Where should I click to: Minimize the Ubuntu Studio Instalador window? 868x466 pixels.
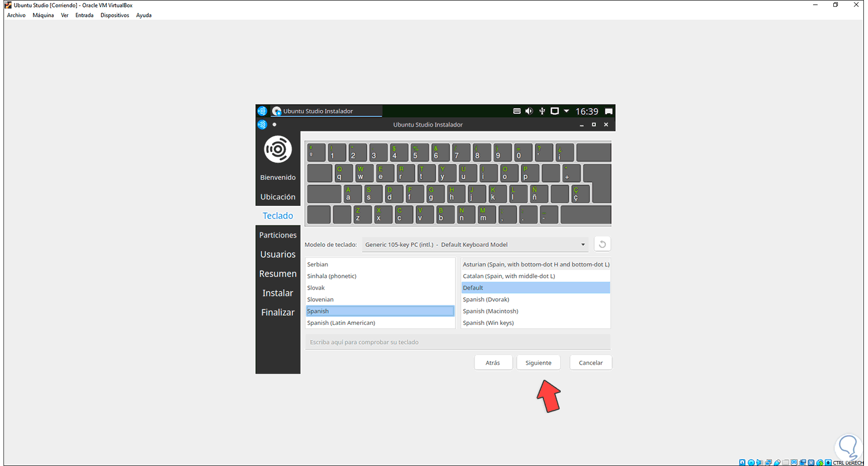[581, 124]
